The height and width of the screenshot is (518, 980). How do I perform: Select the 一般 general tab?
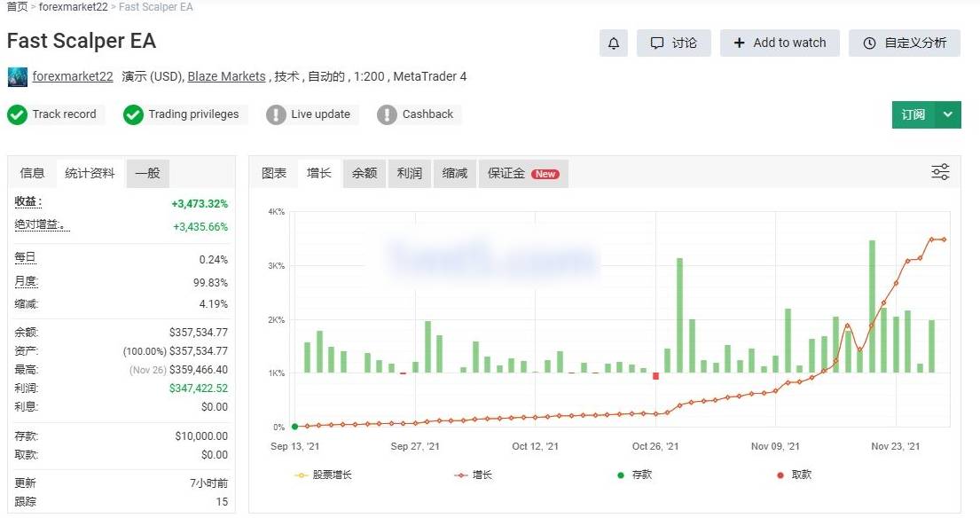147,173
